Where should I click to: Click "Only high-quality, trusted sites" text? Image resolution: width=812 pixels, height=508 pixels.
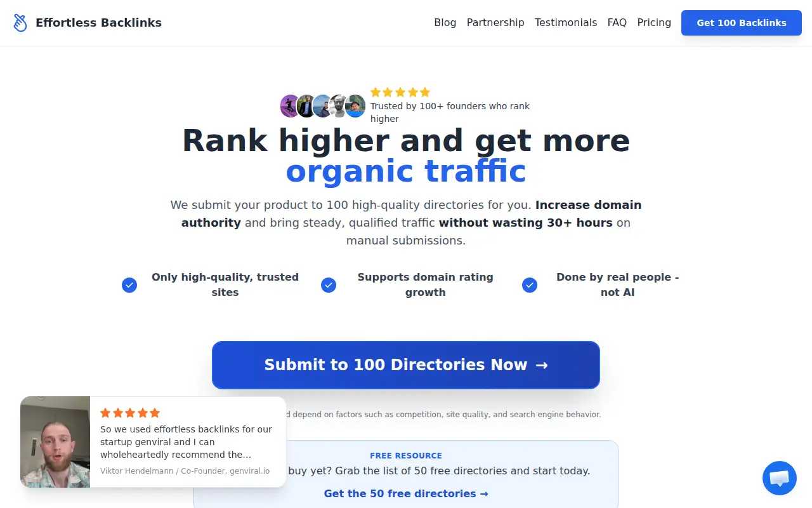[x=225, y=284]
